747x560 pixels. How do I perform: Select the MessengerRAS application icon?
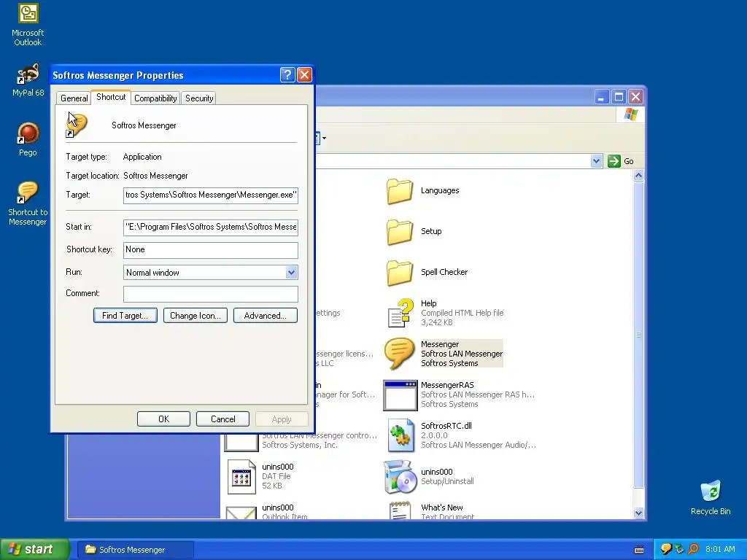tap(400, 395)
